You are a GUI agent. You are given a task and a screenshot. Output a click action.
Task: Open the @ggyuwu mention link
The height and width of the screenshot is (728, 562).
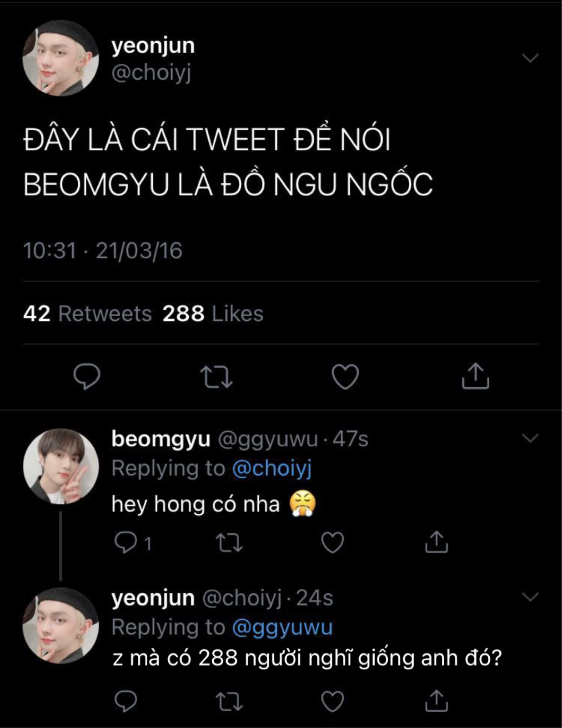pyautogui.click(x=282, y=627)
